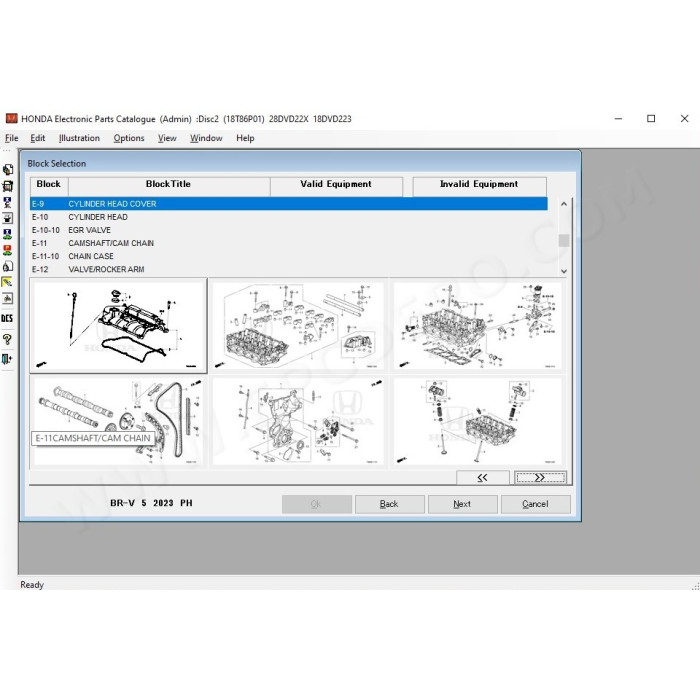Screen dimensions: 700x700
Task: Click the greyed-out Ok button
Action: pos(317,504)
